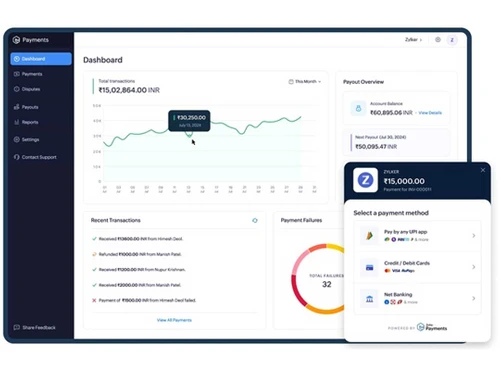
Task: Choose Pay by any UPI app
Action: click(417, 236)
